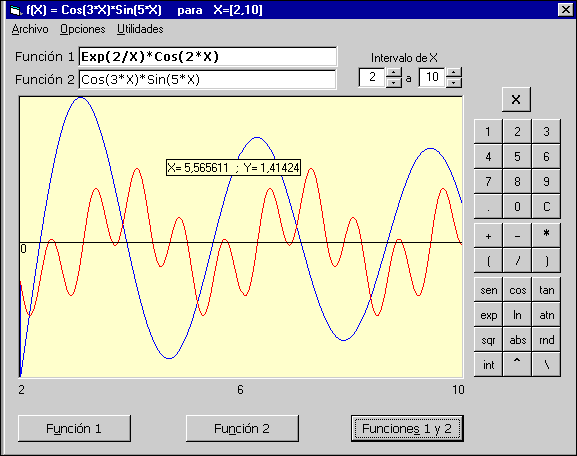Click the exp function key

tap(488, 315)
